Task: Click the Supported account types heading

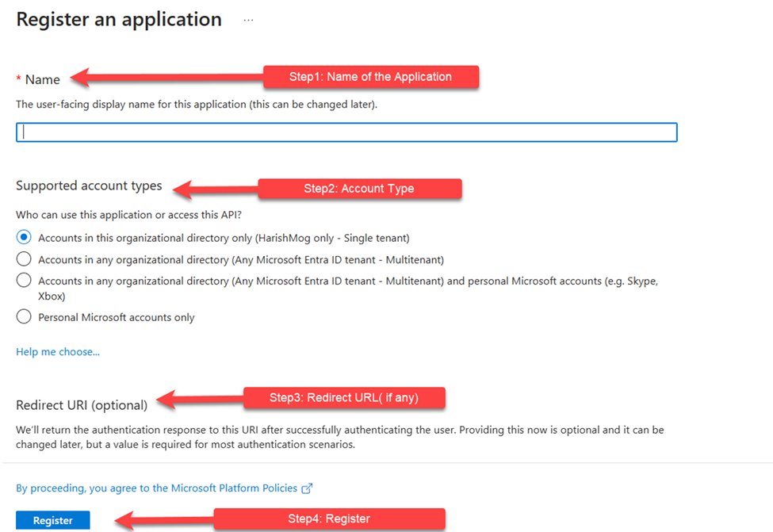Action: pos(89,186)
